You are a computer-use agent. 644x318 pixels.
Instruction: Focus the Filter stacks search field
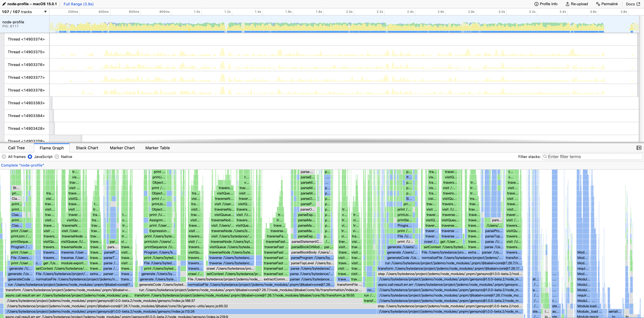[x=592, y=157]
